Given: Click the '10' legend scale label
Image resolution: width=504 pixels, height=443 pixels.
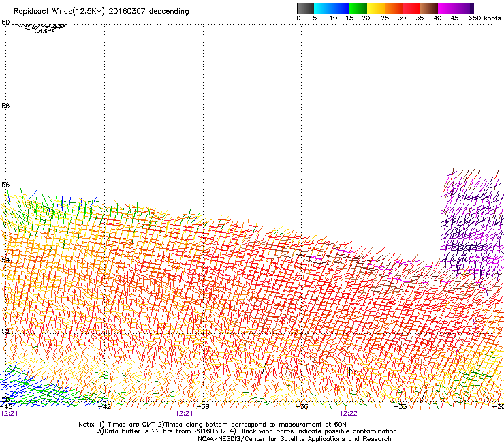Looking at the screenshot, I should pyautogui.click(x=333, y=18).
